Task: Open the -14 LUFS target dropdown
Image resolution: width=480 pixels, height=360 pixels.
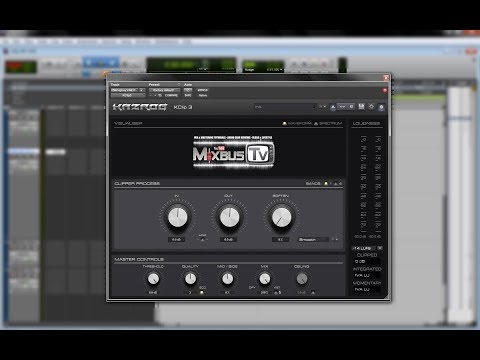Action: (364, 248)
